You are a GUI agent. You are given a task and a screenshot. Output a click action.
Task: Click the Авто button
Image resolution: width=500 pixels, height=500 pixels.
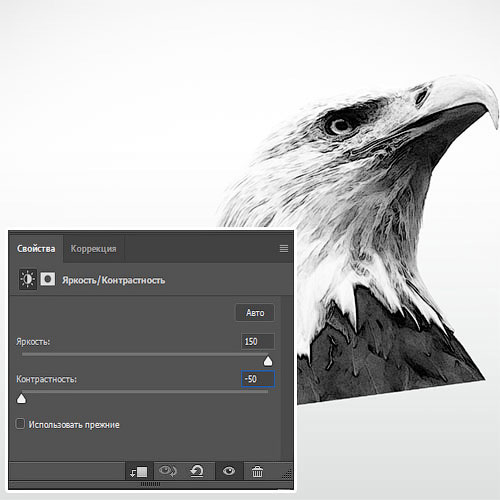(x=255, y=313)
